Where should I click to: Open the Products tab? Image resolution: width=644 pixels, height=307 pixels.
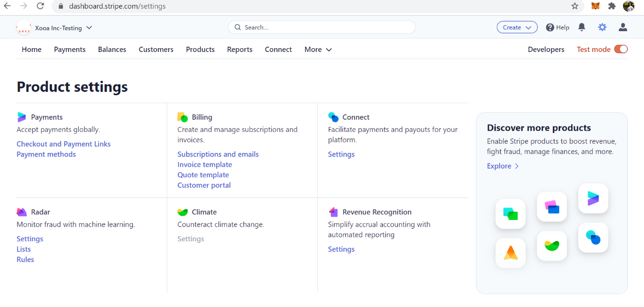point(200,49)
